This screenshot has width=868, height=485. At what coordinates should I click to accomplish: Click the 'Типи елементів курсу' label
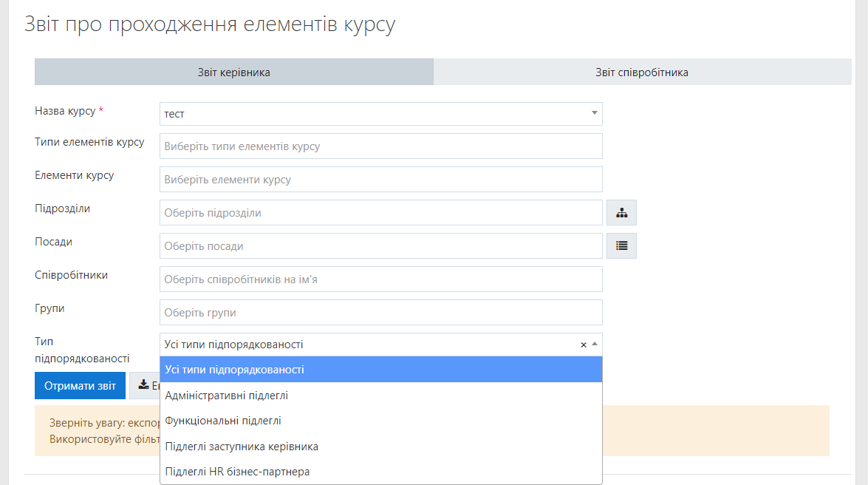click(89, 142)
